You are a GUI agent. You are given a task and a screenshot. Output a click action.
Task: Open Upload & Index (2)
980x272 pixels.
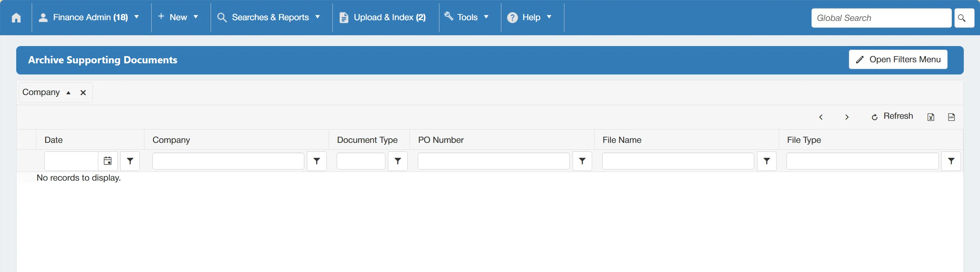point(382,18)
